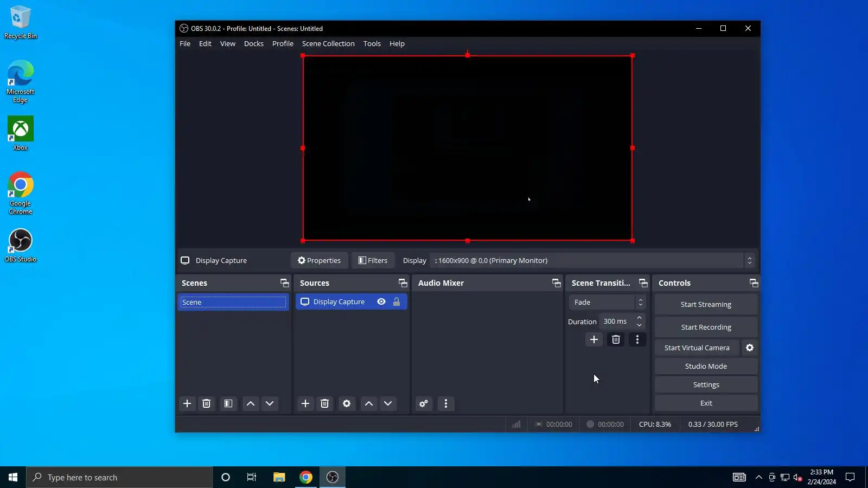Decrease transition duration with down arrow
This screenshot has width=868, height=488.
(x=640, y=325)
